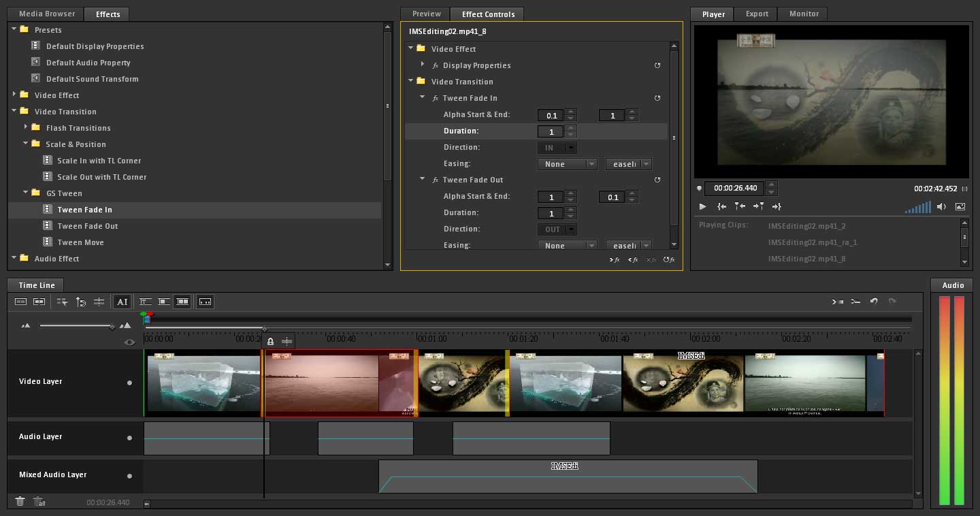The width and height of the screenshot is (980, 516).
Task: Reset the Tween Fade In effect
Action: pos(657,98)
